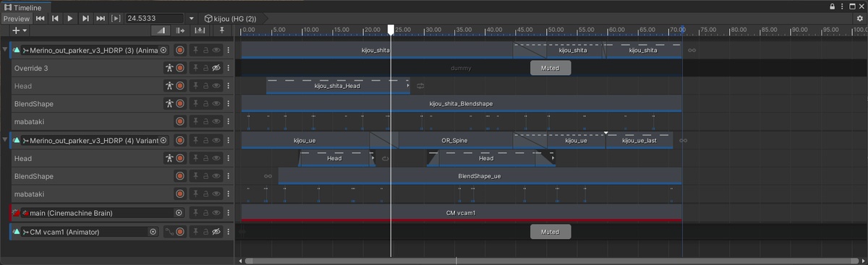
Task: Click the Muted label on Override 3 track
Action: point(550,68)
